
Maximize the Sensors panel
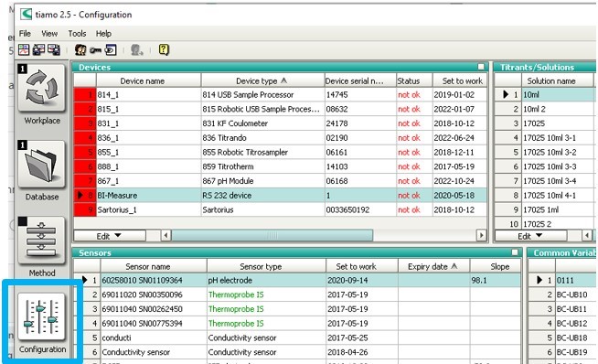[x=515, y=252]
